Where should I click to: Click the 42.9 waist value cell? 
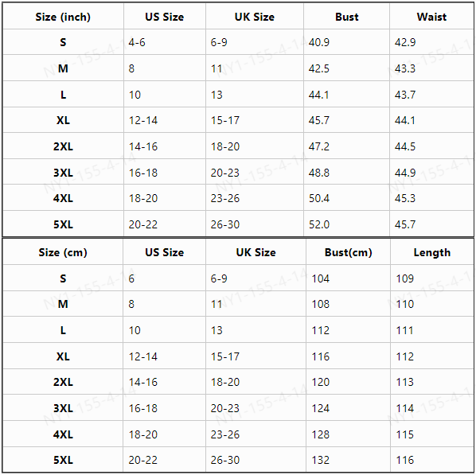tap(431, 42)
